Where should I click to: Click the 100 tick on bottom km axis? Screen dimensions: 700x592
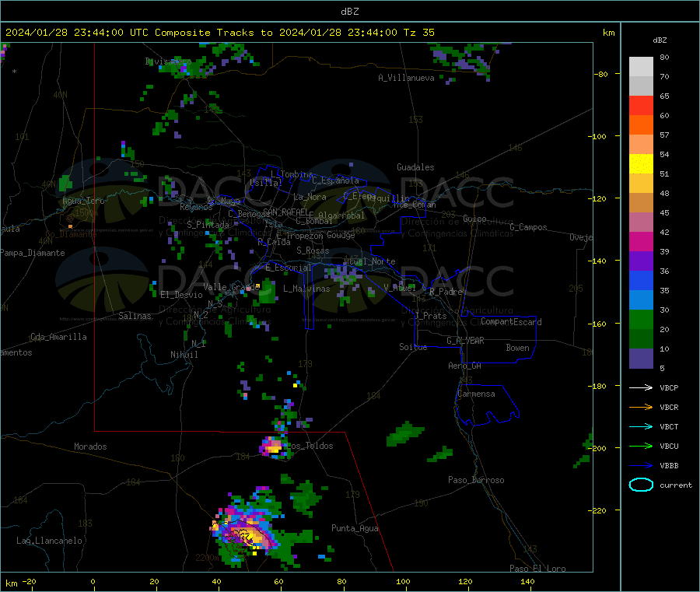coord(403,581)
